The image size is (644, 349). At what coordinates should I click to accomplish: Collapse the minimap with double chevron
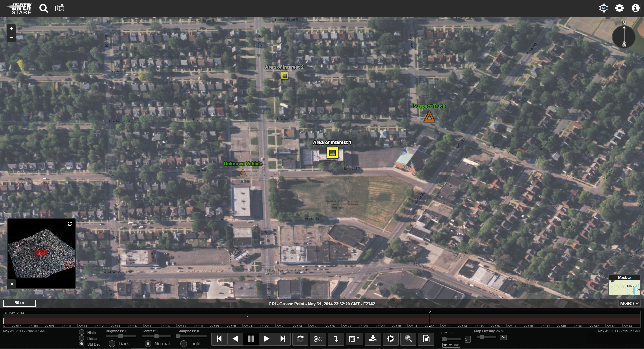click(12, 284)
